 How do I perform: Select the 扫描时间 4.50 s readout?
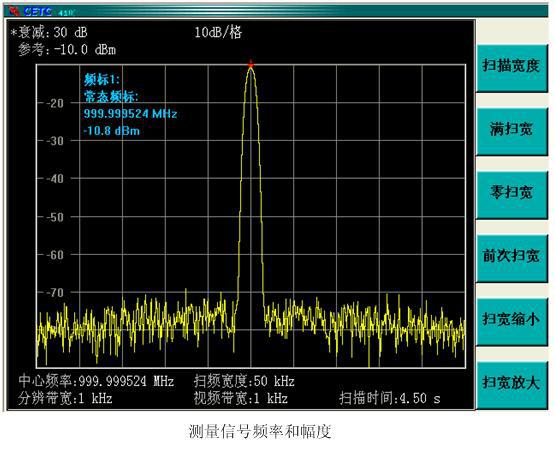(390, 399)
